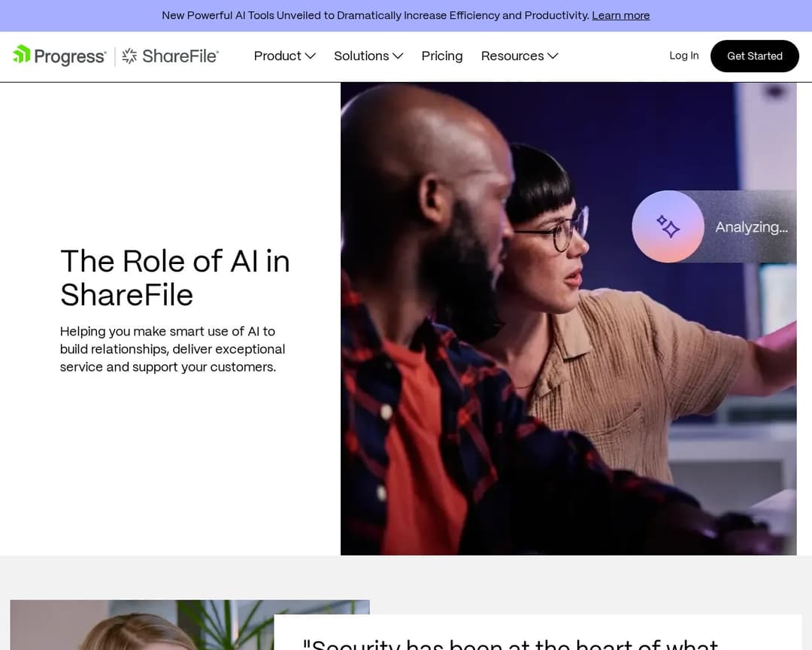The width and height of the screenshot is (812, 650).
Task: Click the "Security has been at the heart" quote
Action: click(x=511, y=645)
